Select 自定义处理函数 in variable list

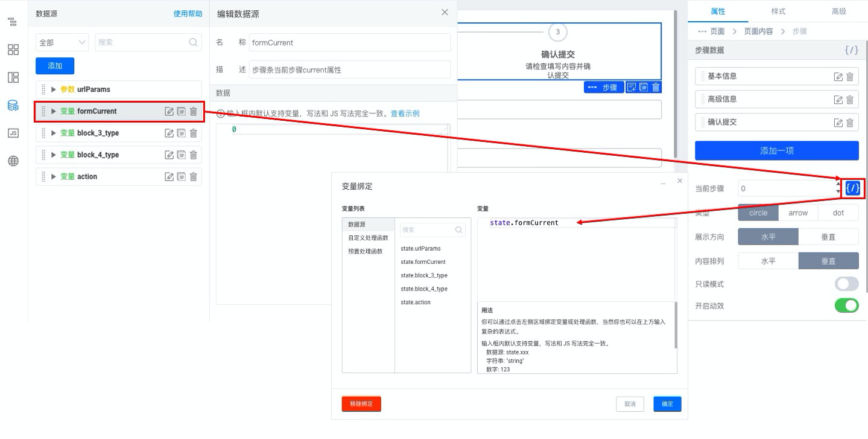[368, 238]
